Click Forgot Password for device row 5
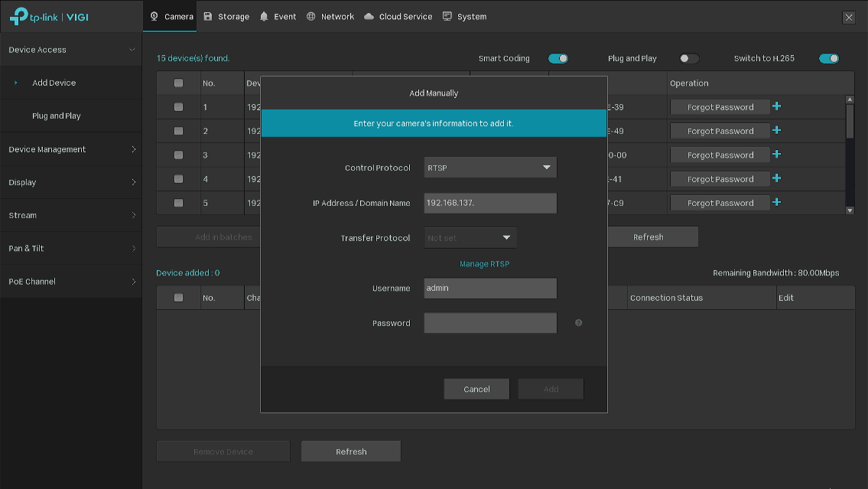868x489 pixels. [x=720, y=203]
